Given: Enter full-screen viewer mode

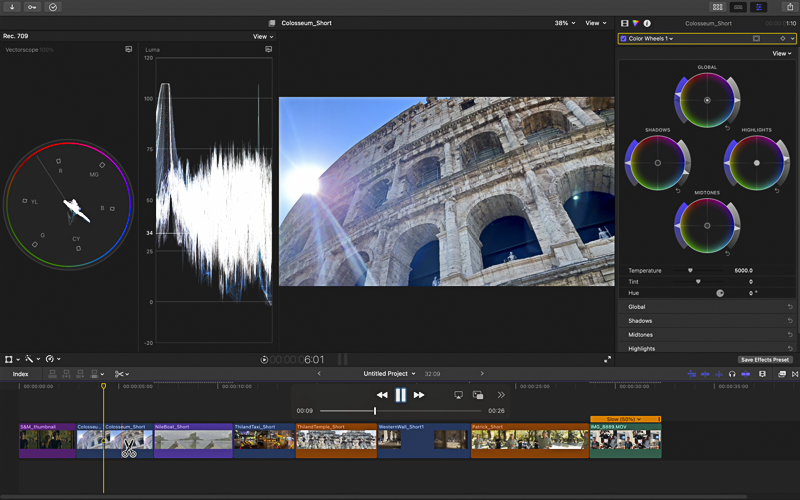Looking at the screenshot, I should pos(607,359).
